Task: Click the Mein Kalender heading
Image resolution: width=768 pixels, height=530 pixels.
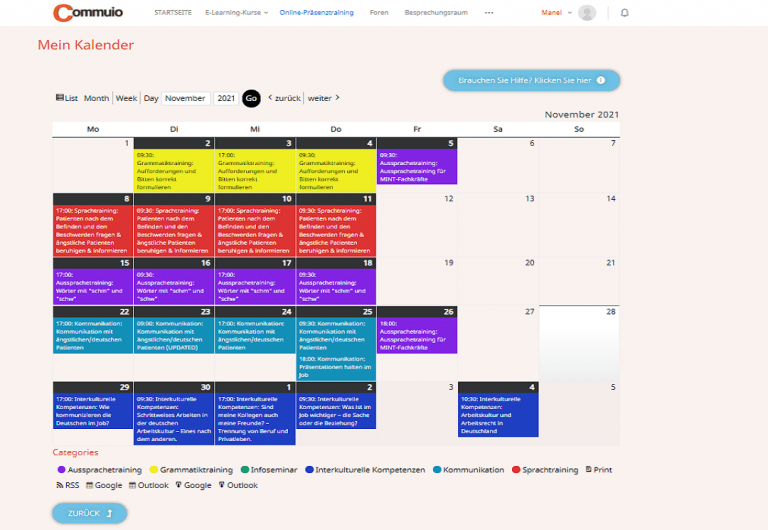Action: click(86, 45)
